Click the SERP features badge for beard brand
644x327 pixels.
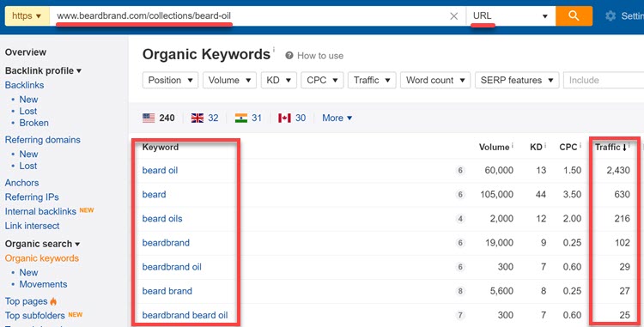pyautogui.click(x=460, y=291)
